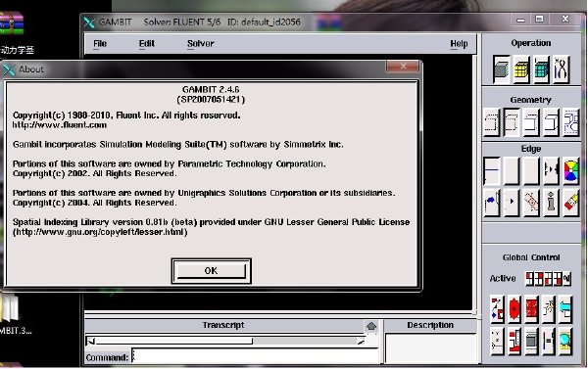The height and width of the screenshot is (369, 588).
Task: Open the Tools operation pliers icon
Action: [561, 69]
